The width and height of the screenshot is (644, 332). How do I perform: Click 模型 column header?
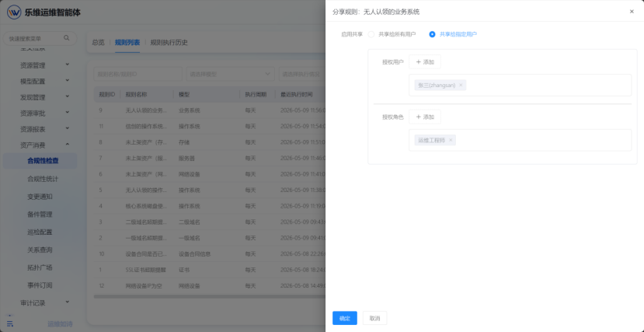point(184,95)
